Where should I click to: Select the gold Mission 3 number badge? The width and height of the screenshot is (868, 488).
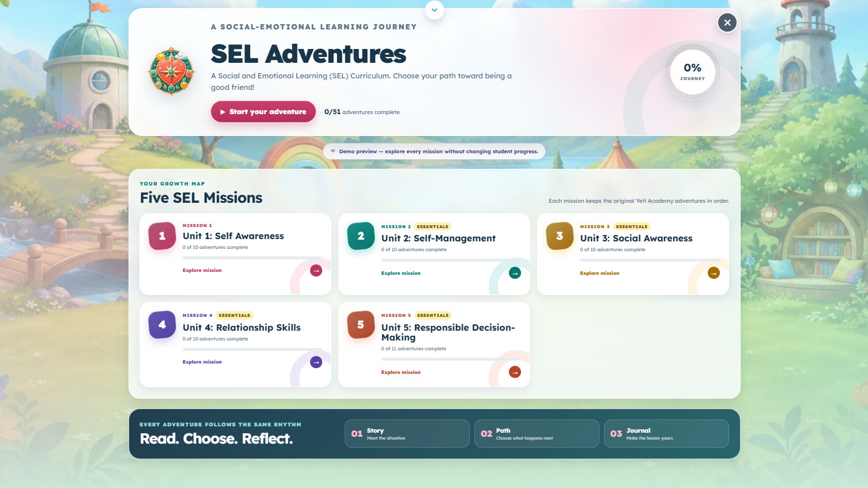(x=560, y=236)
